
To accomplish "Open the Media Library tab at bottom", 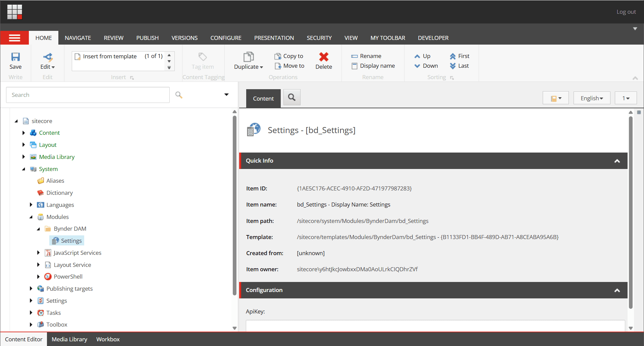I will click(x=69, y=339).
